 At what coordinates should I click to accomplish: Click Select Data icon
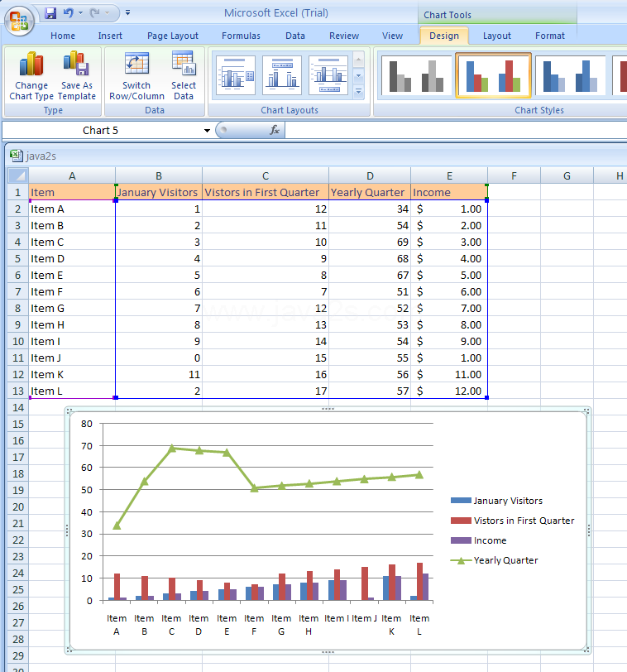(x=184, y=64)
